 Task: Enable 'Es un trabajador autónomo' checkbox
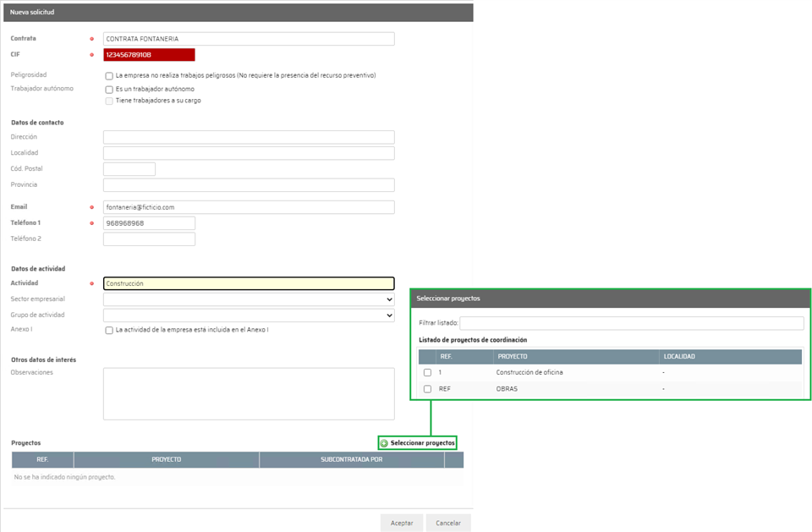(109, 90)
